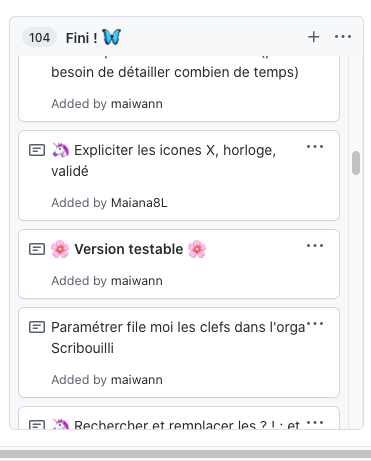Select the Version testable card title

click(x=129, y=249)
